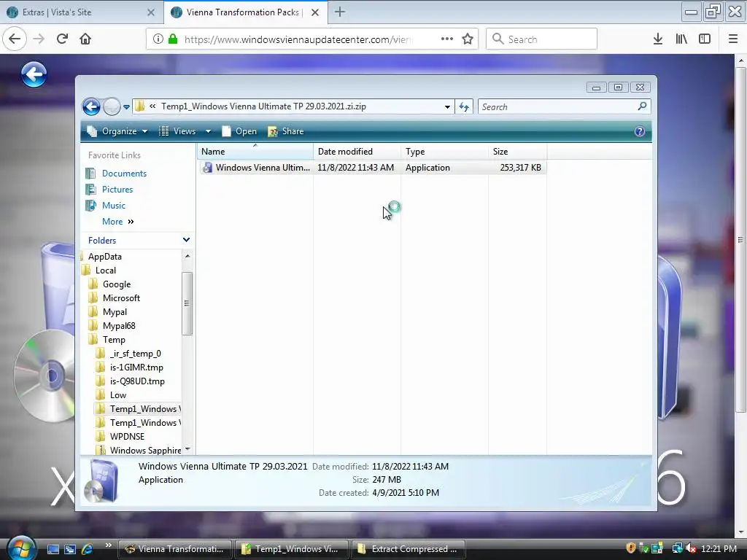Open the Organize menu
The height and width of the screenshot is (560, 747).
[117, 131]
